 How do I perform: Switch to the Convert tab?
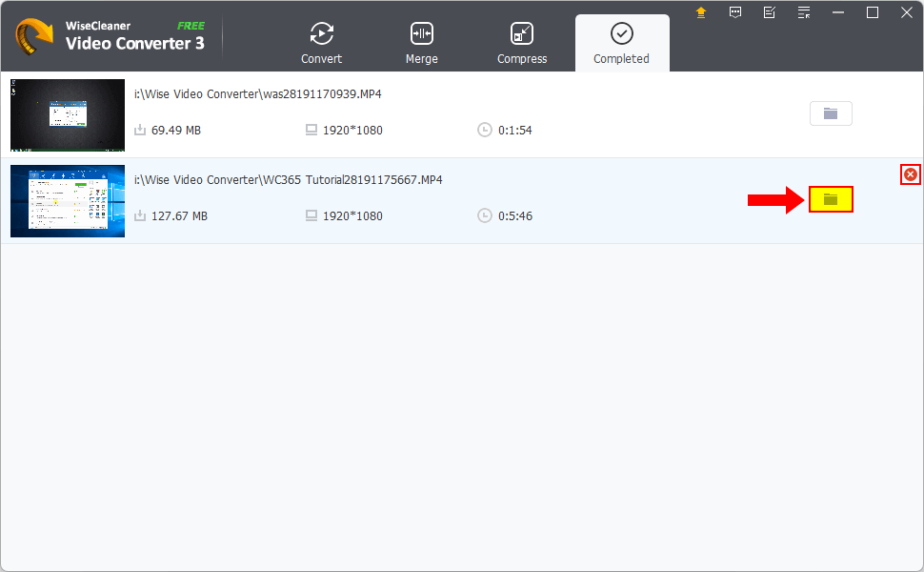321,44
